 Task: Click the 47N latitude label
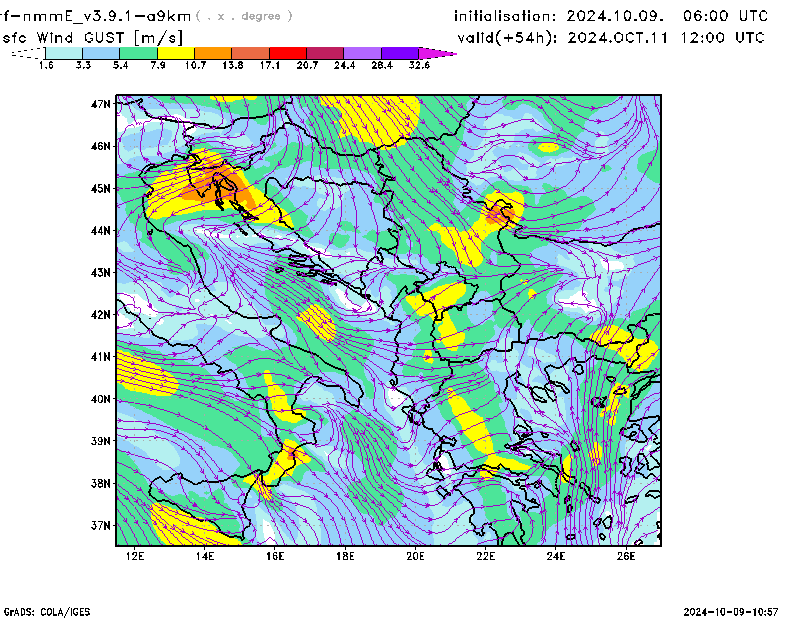(x=101, y=104)
